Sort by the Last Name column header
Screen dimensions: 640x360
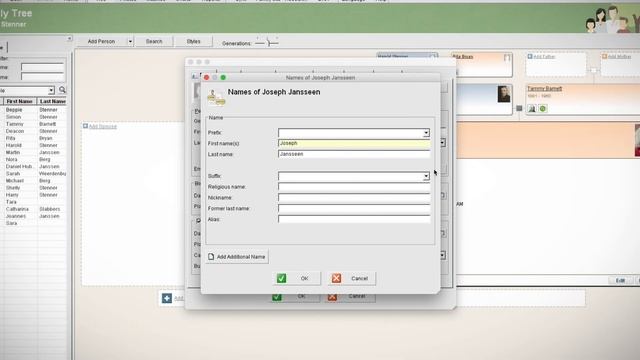click(x=52, y=101)
